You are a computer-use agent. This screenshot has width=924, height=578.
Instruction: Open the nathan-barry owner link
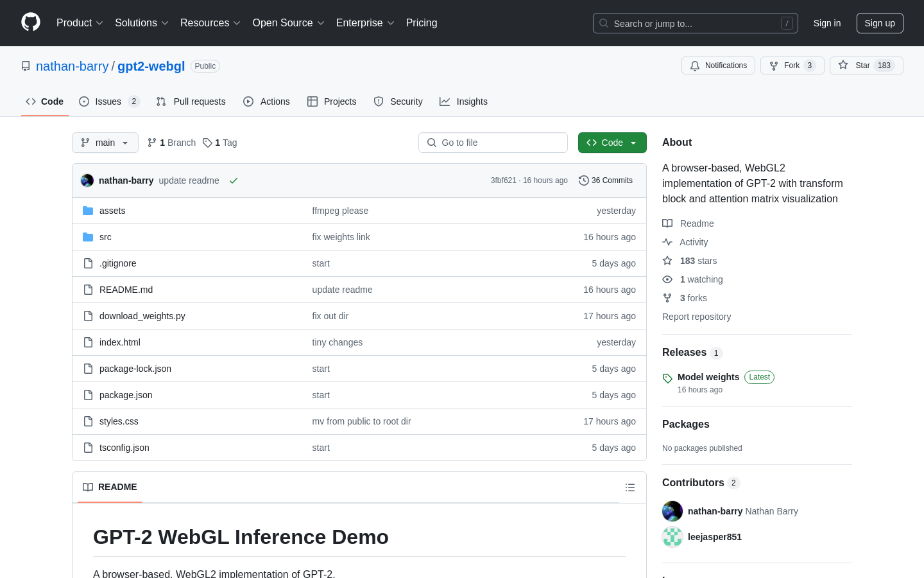coord(73,66)
